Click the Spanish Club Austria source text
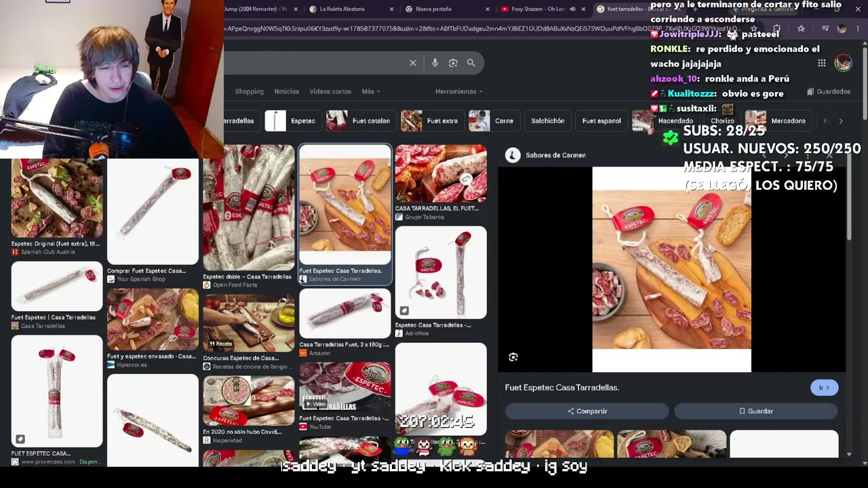The image size is (868, 488). click(48, 252)
